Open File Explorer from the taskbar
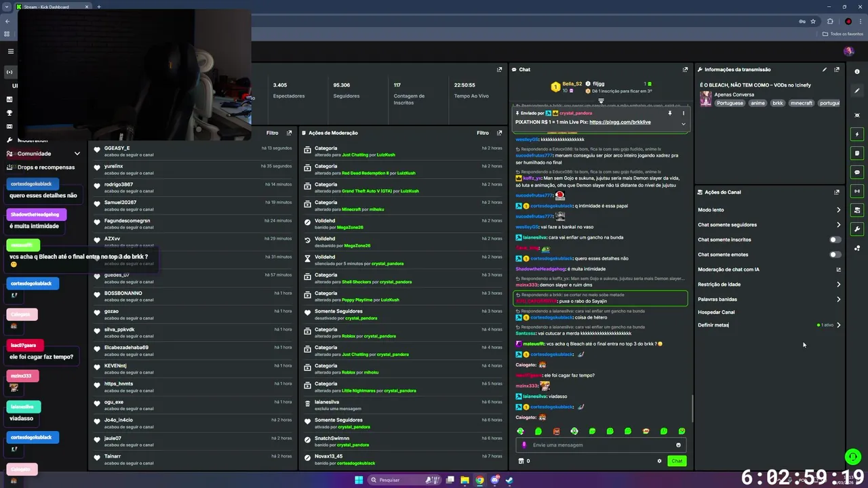Viewport: 868px width, 488px height. click(x=465, y=480)
